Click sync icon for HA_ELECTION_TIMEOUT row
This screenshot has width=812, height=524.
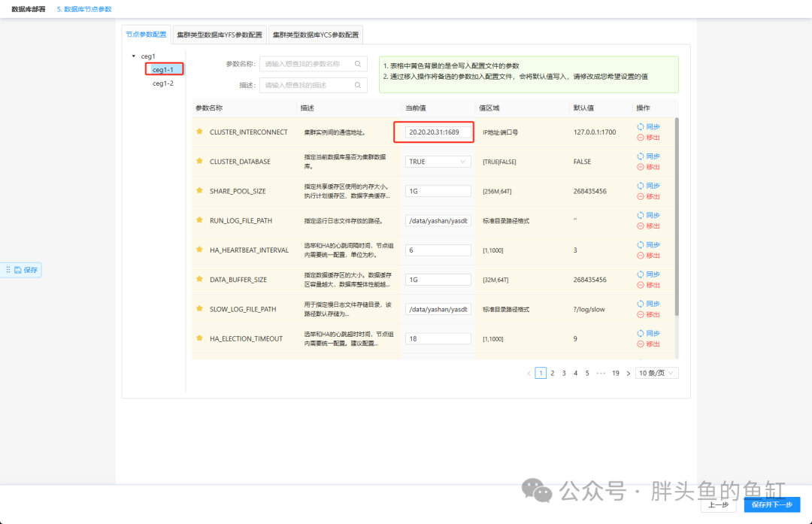click(641, 334)
